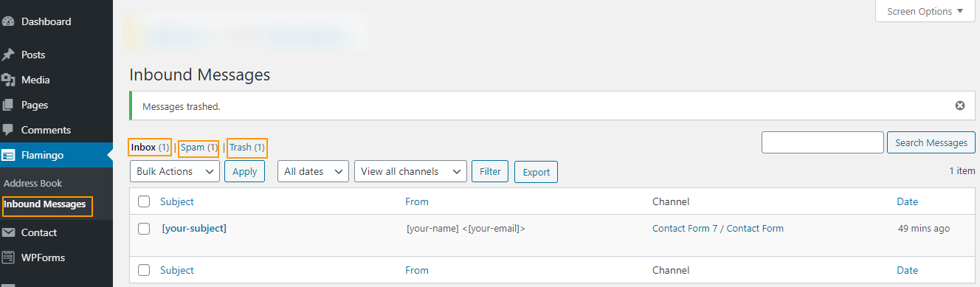Click the Flamingo menu icon

[x=9, y=156]
